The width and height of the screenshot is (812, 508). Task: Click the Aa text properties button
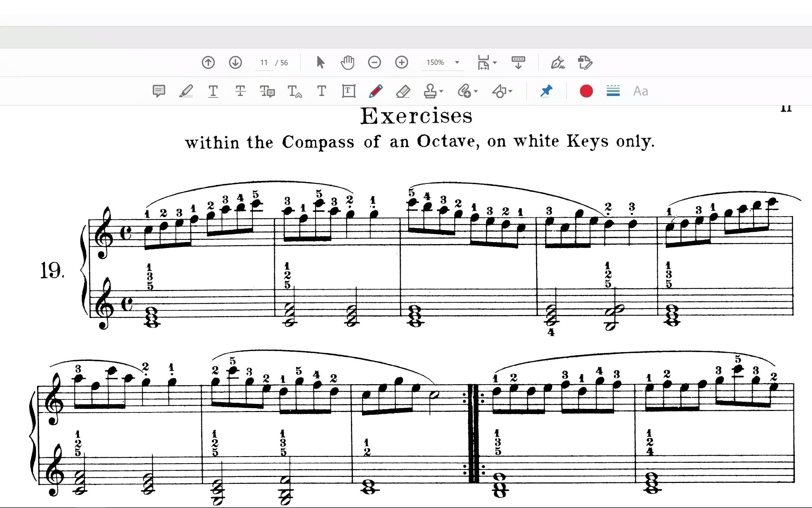click(x=640, y=91)
